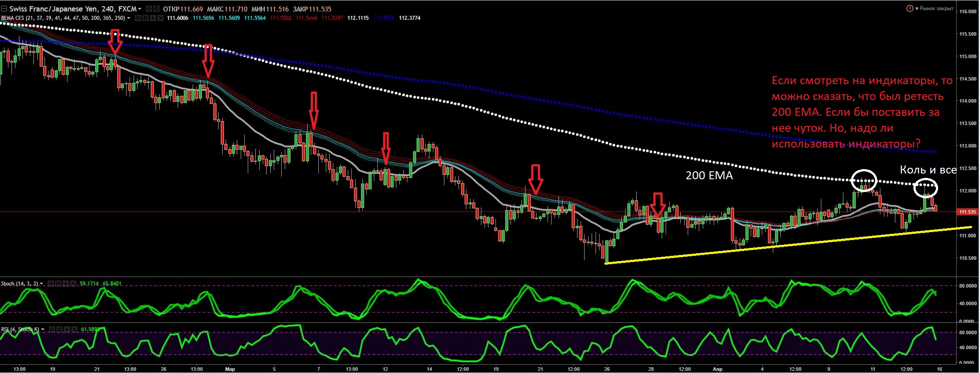This screenshot has height=373, width=980.
Task: Click the '28' date label on time axis
Action: pyautogui.click(x=651, y=369)
